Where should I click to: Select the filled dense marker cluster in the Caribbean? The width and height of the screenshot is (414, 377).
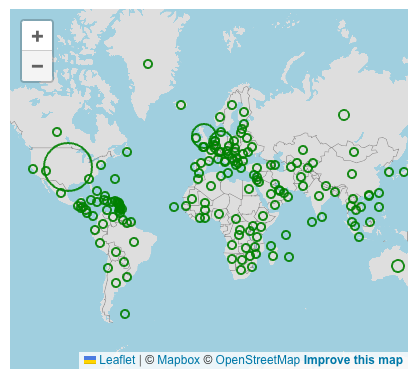click(118, 205)
